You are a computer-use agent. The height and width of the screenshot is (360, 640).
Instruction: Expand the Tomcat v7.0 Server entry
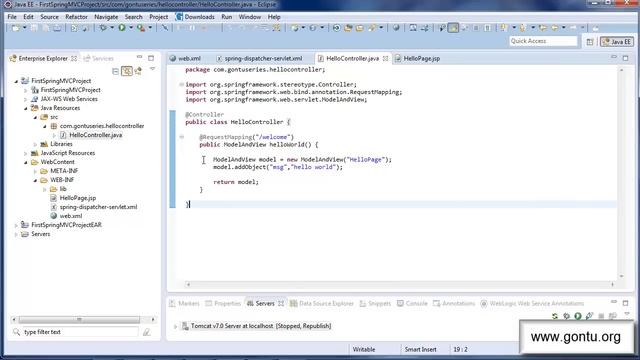pyautogui.click(x=176, y=326)
